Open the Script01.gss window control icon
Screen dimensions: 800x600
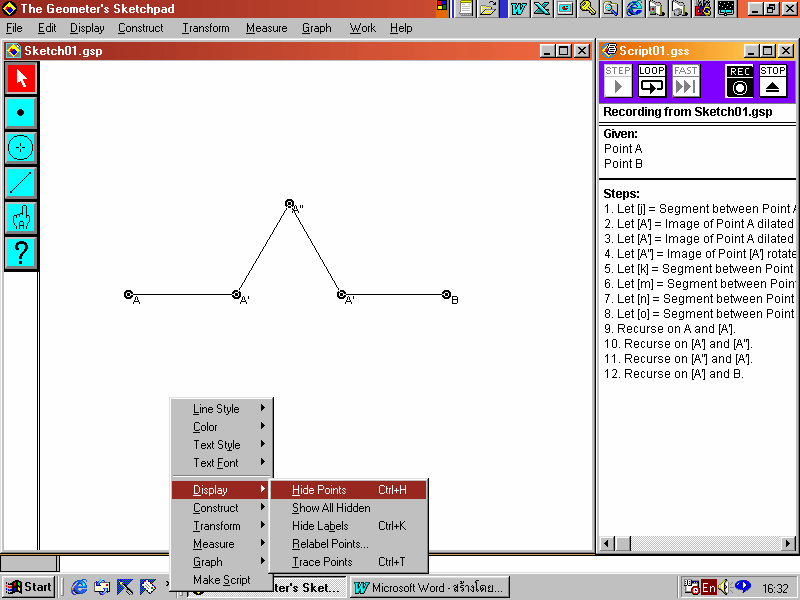(609, 51)
